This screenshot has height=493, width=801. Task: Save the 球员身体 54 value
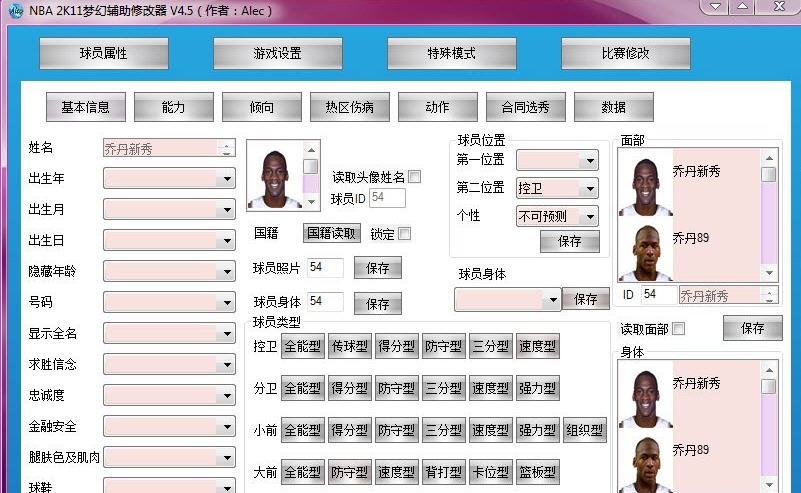point(378,303)
